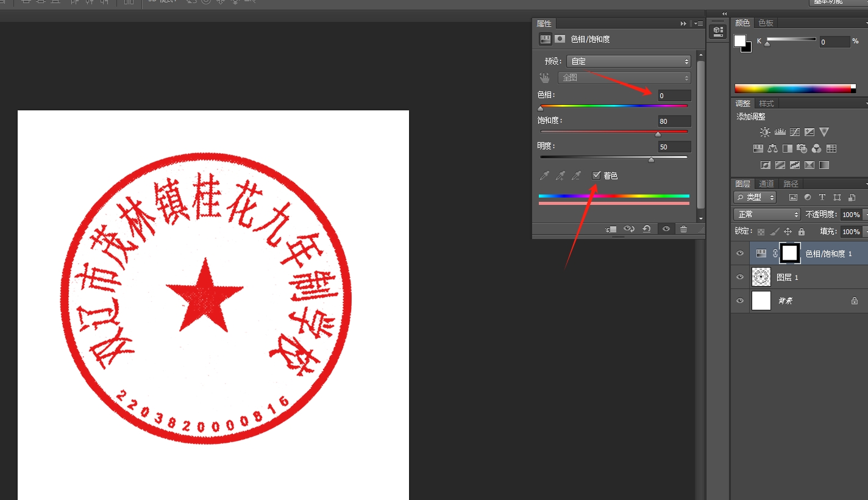Viewport: 868px width, 500px height.
Task: Open the 全图 channel dropdown
Action: (x=624, y=77)
